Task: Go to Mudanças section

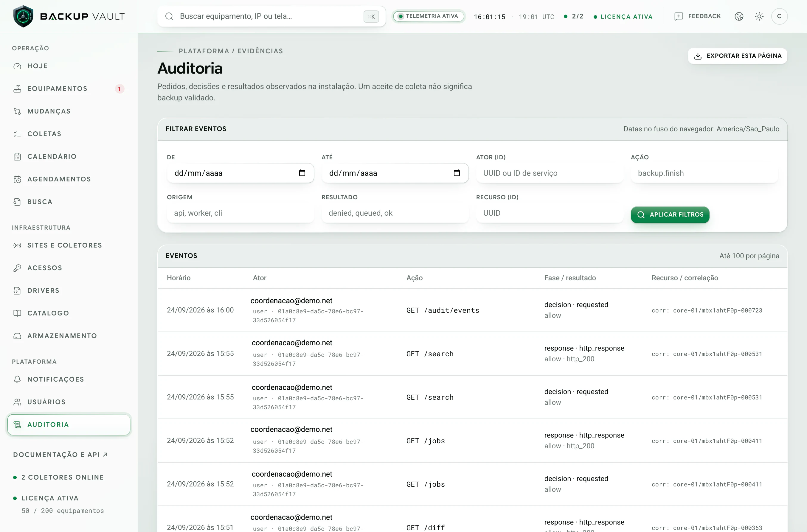Action: click(x=69, y=111)
